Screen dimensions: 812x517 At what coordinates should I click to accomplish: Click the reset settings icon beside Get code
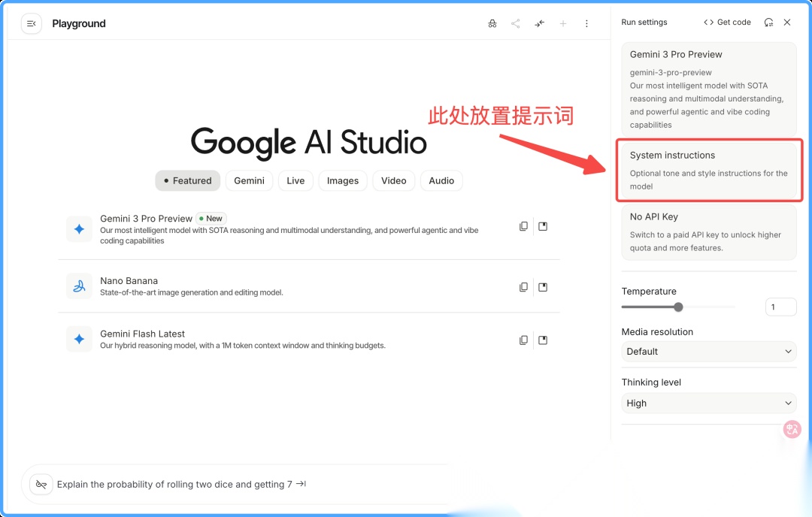pos(768,23)
